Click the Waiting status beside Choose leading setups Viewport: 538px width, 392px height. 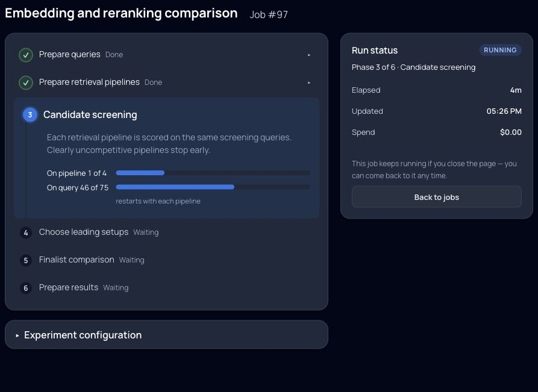[x=146, y=232]
